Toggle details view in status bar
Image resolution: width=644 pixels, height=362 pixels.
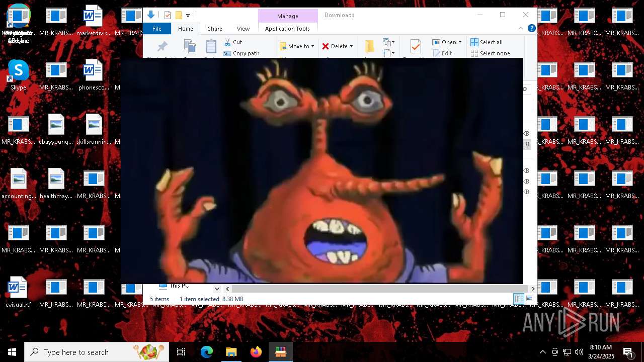pos(519,299)
